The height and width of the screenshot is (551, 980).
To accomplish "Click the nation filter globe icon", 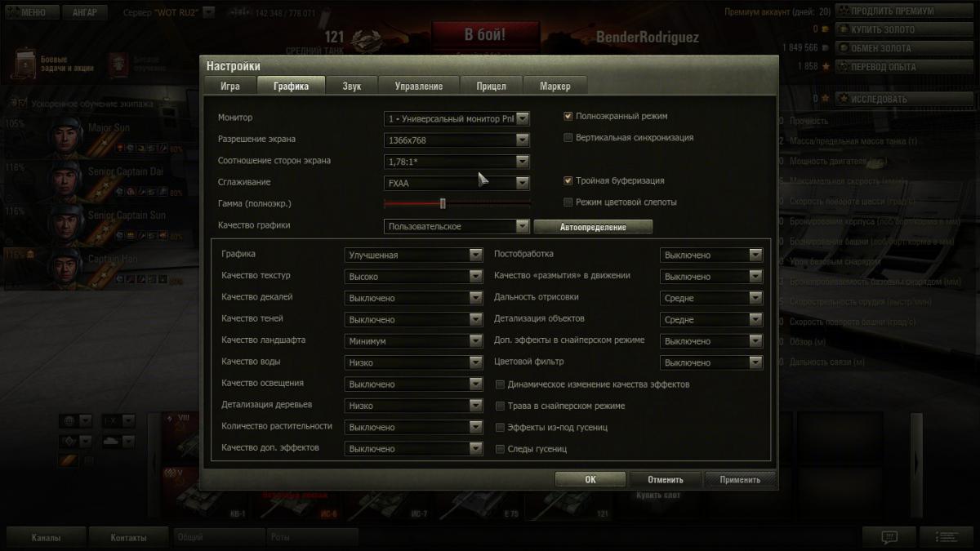I will pos(70,420).
